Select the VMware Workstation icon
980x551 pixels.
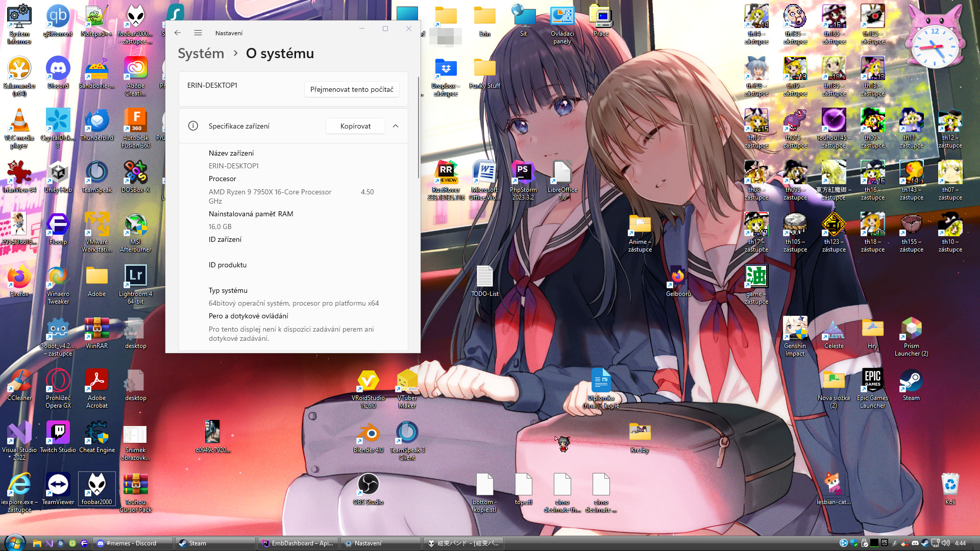click(97, 232)
